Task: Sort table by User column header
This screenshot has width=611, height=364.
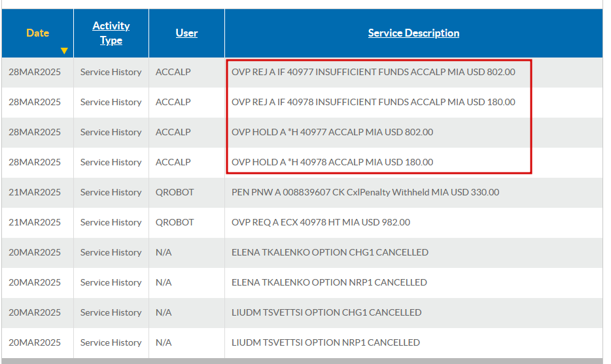Action: tap(186, 33)
